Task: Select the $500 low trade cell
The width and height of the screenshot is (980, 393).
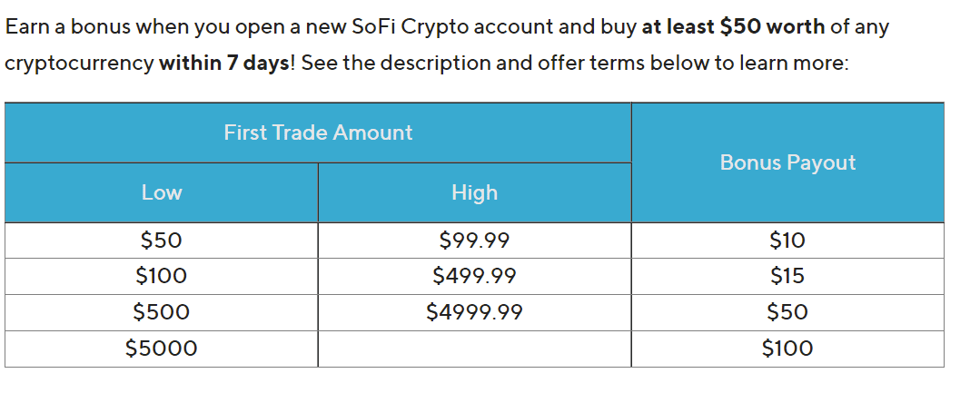Action: coord(162,312)
